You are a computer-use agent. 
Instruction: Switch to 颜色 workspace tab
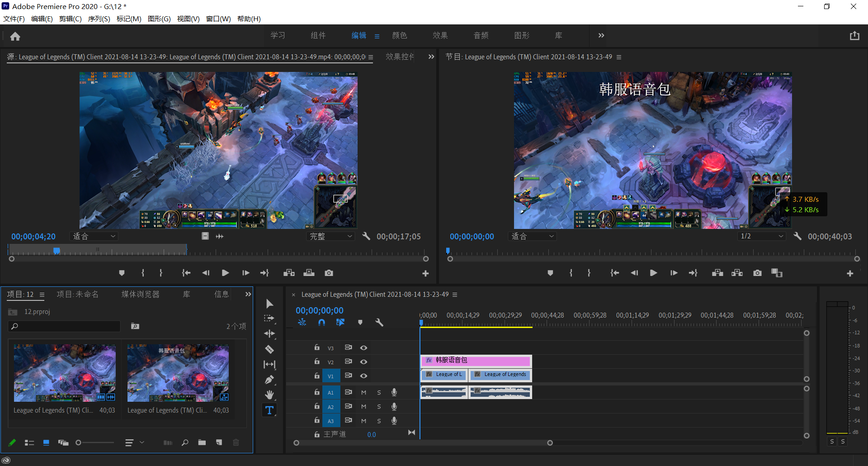(x=400, y=35)
